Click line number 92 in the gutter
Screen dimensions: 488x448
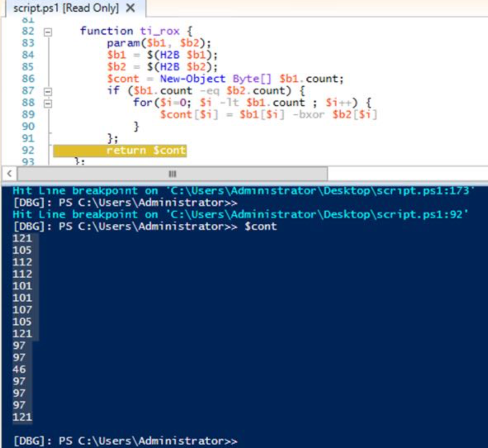point(28,150)
